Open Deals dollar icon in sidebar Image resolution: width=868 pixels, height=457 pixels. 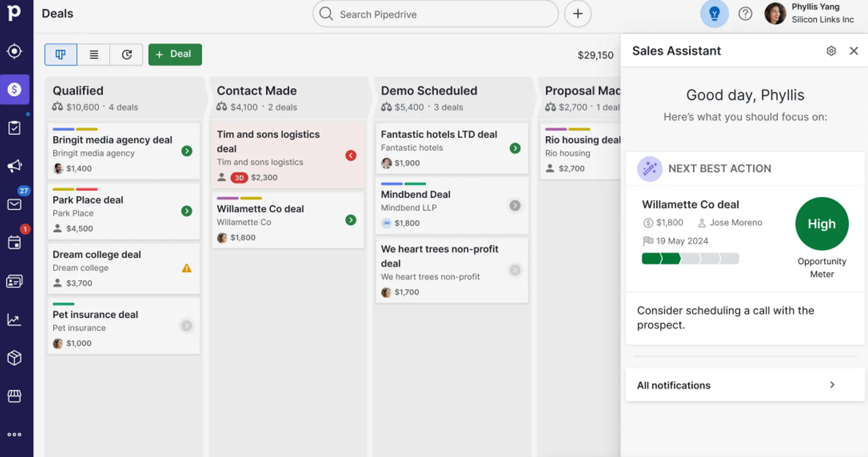tap(14, 89)
